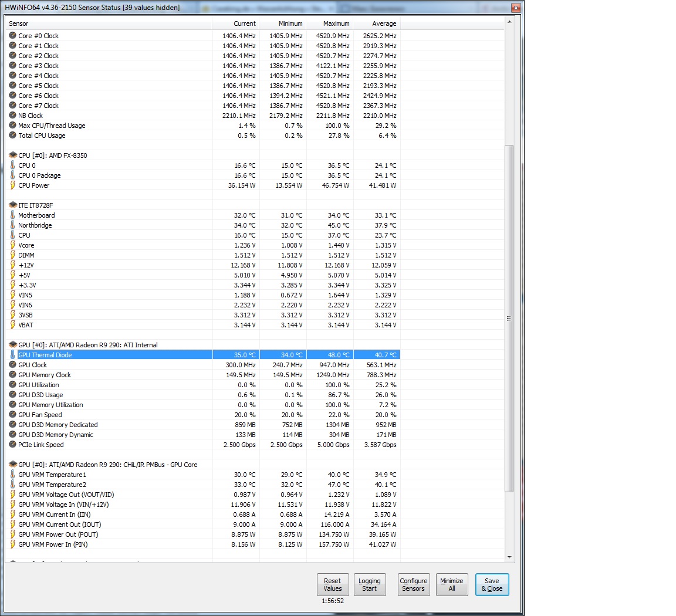This screenshot has width=676, height=616.
Task: Click the vertical scrollbar thumb
Action: click(x=509, y=318)
